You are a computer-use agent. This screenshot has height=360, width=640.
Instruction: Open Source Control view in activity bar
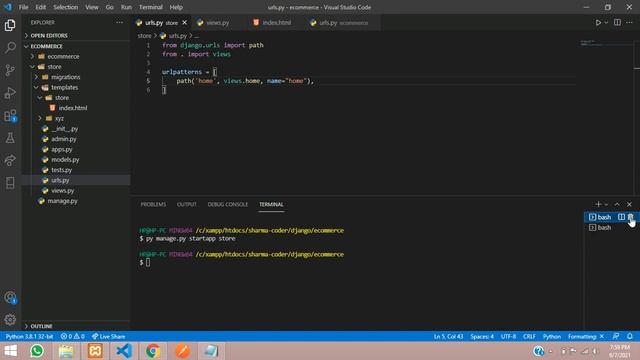(10, 70)
